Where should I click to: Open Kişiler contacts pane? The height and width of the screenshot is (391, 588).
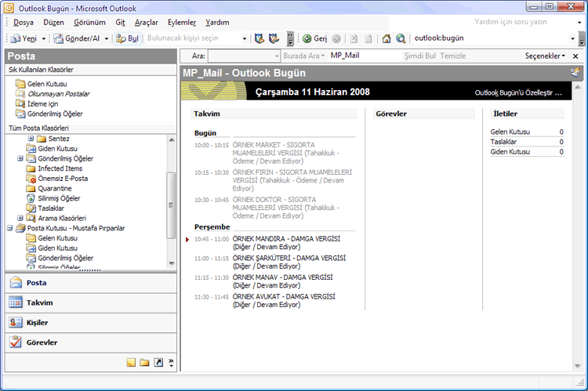pos(91,323)
